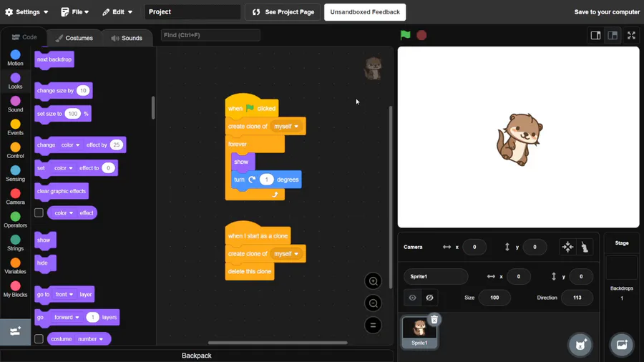Click the sprite Size value field
644x362 pixels.
click(x=494, y=298)
